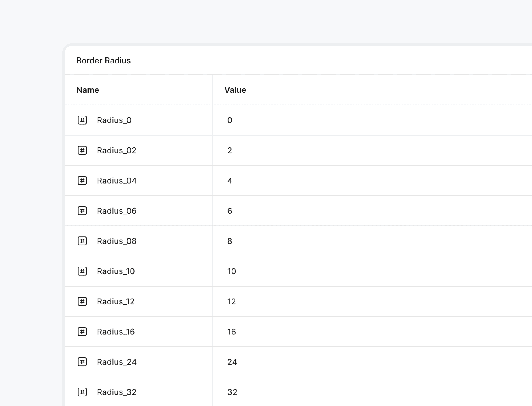Click the number icon beside Radius_12

pos(82,301)
